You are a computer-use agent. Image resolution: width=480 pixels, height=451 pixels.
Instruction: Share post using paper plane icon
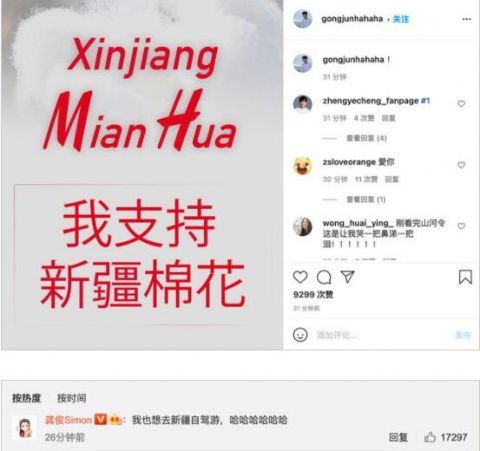pyautogui.click(x=347, y=277)
